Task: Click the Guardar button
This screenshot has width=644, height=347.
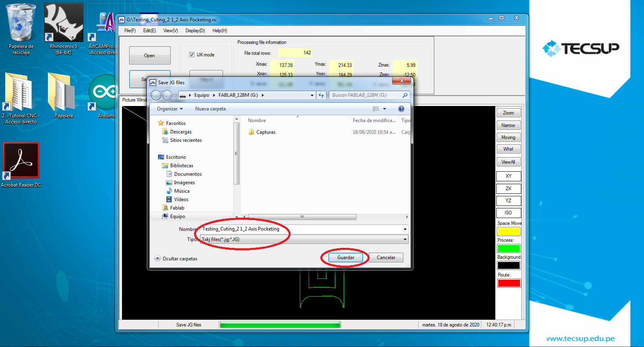Action: coord(346,258)
